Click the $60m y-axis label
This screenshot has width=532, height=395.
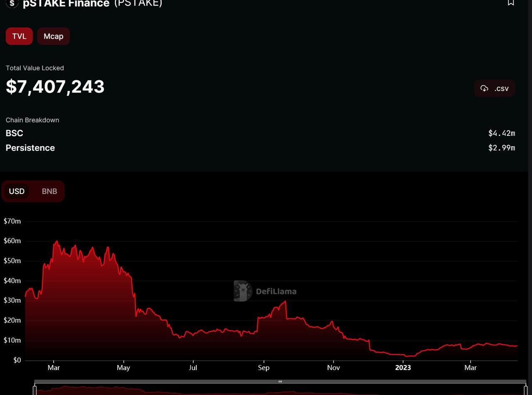pyautogui.click(x=12, y=241)
